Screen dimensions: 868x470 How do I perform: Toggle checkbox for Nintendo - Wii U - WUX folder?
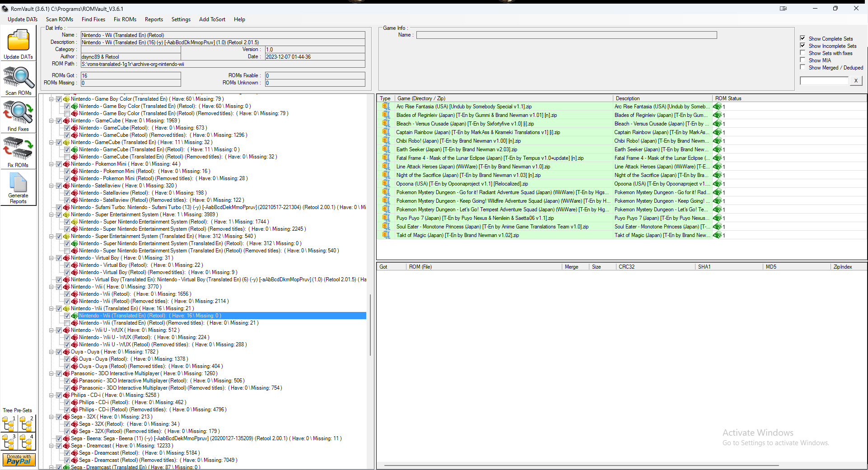click(x=59, y=330)
